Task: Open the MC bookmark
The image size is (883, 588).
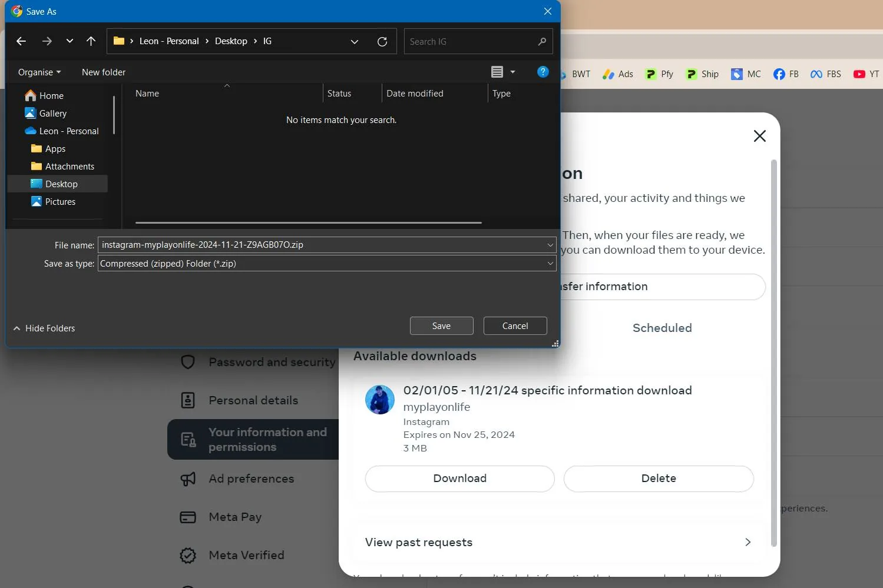Action: coord(746,74)
